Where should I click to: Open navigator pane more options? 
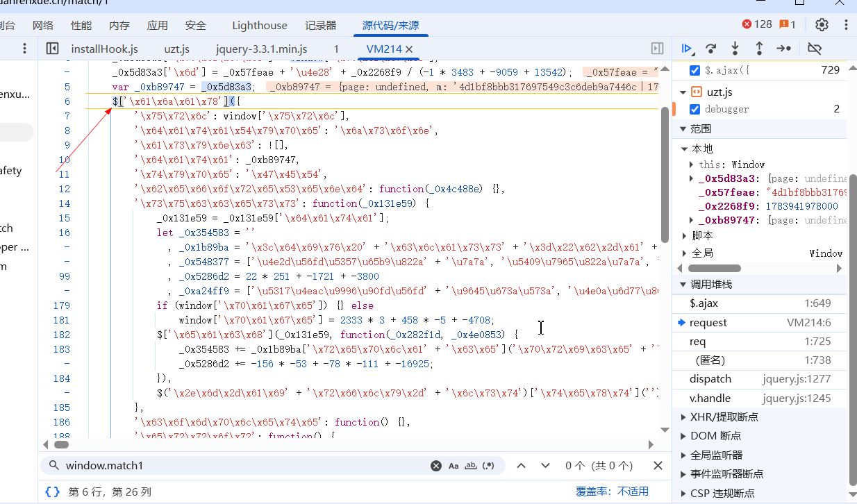tap(24, 49)
